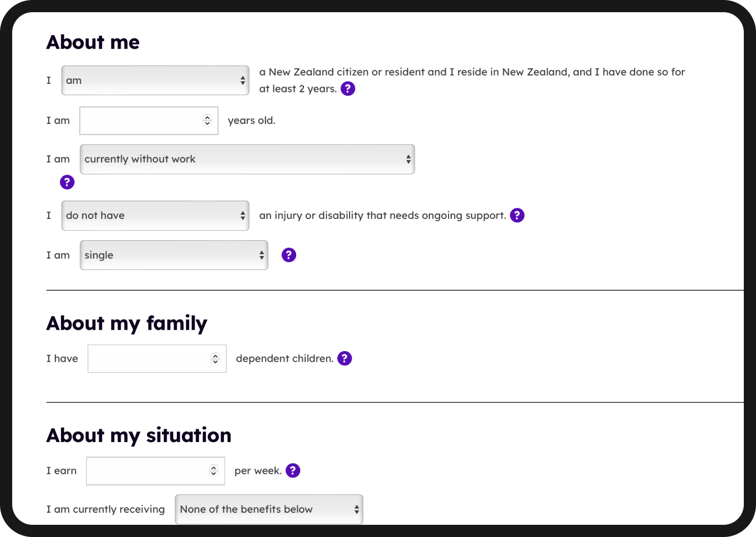The image size is (756, 537).
Task: Open help icon next to dependent children
Action: tap(344, 359)
